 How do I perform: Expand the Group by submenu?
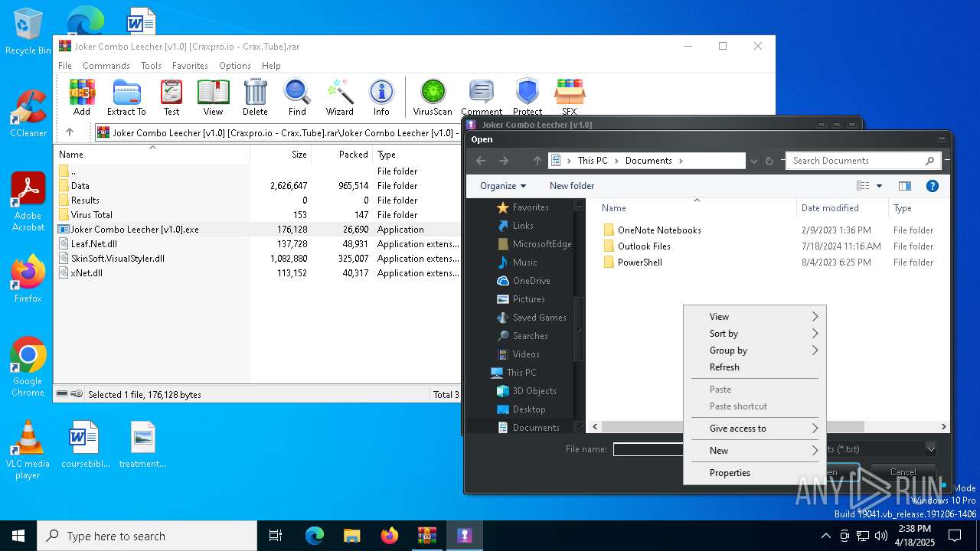tap(754, 350)
